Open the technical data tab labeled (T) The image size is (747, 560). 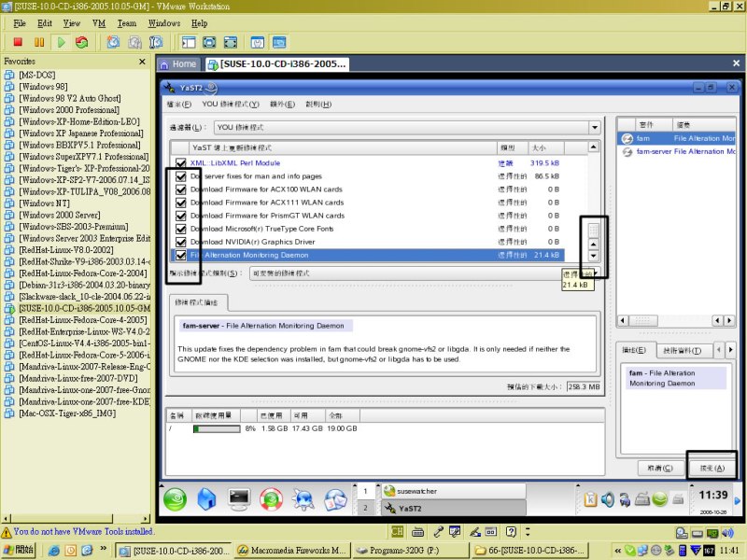click(684, 351)
